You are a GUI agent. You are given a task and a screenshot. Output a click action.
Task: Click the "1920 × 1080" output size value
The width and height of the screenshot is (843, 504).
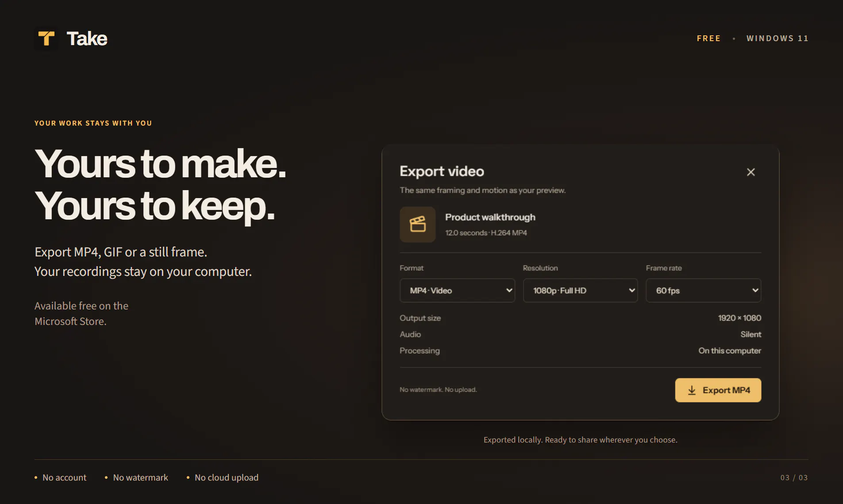pos(739,318)
